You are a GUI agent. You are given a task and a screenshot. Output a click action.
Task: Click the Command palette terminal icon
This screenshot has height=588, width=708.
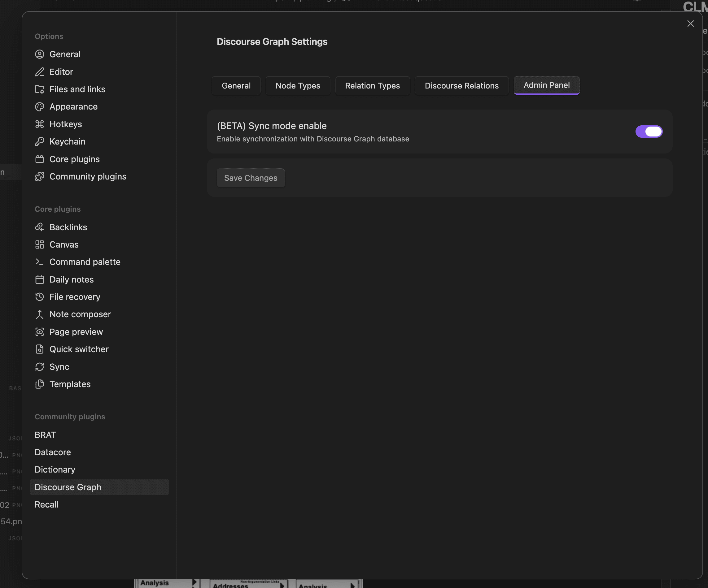click(40, 262)
